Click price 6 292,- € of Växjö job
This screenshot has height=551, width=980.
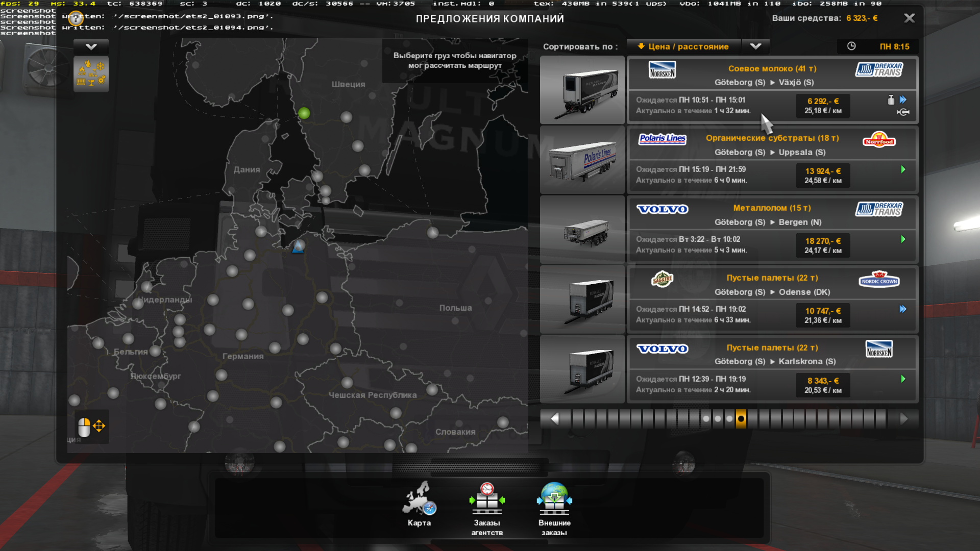(823, 101)
